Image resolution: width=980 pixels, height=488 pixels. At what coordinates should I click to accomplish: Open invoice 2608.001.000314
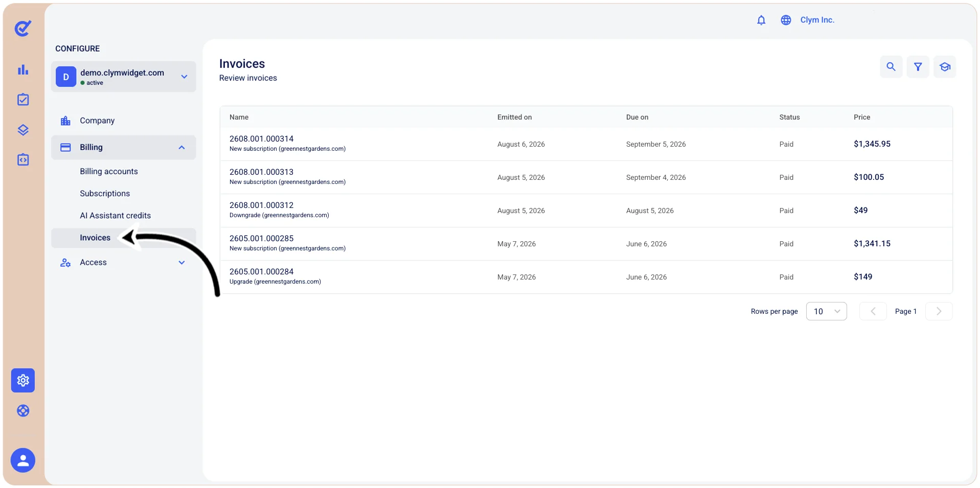tap(261, 138)
